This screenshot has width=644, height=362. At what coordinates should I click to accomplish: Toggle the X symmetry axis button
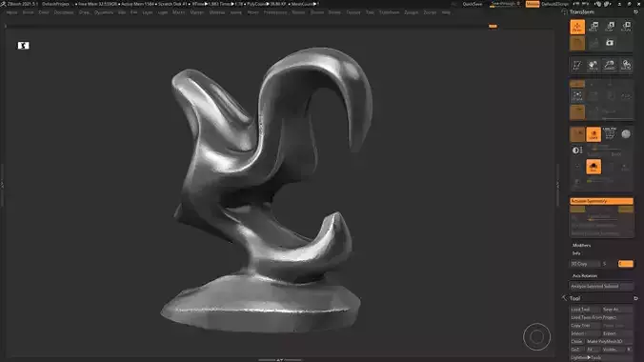[x=577, y=210]
